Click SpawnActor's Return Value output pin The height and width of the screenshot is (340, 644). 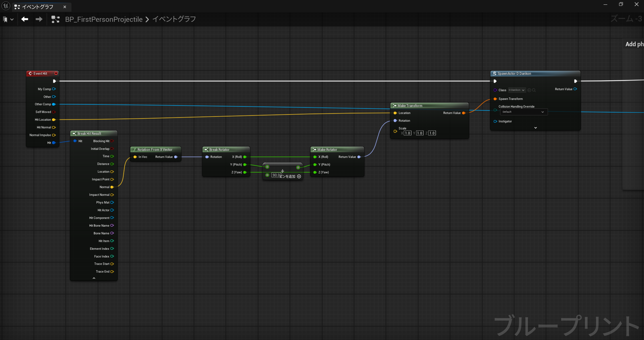point(575,89)
